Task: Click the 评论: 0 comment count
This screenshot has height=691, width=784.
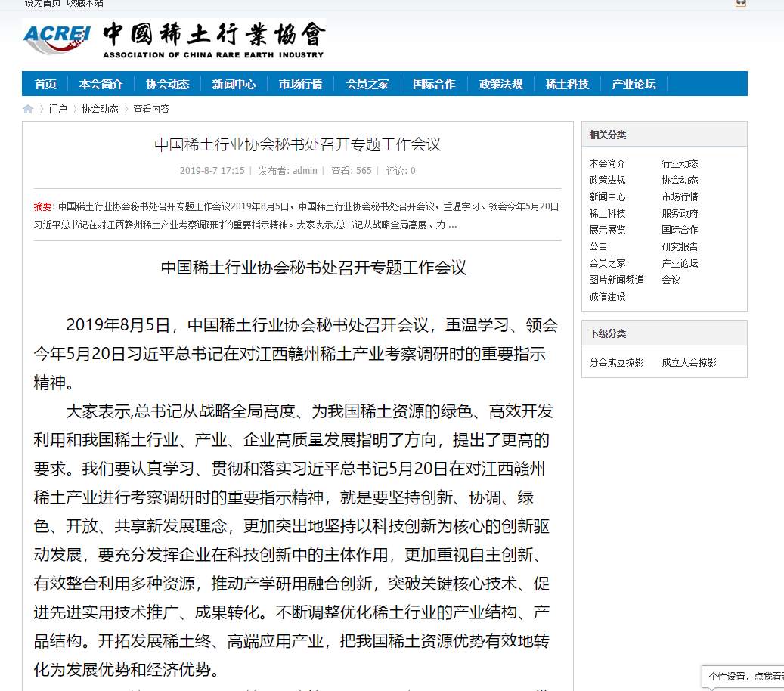Action: click(x=401, y=171)
